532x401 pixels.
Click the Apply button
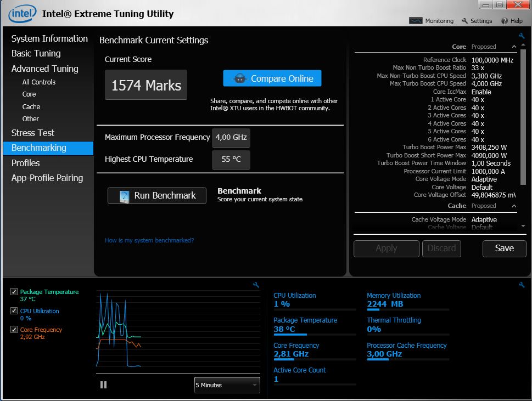tap(387, 248)
